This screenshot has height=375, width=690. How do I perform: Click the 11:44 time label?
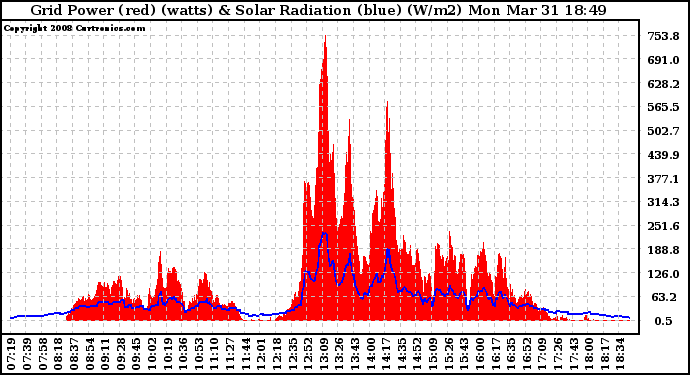tap(246, 354)
